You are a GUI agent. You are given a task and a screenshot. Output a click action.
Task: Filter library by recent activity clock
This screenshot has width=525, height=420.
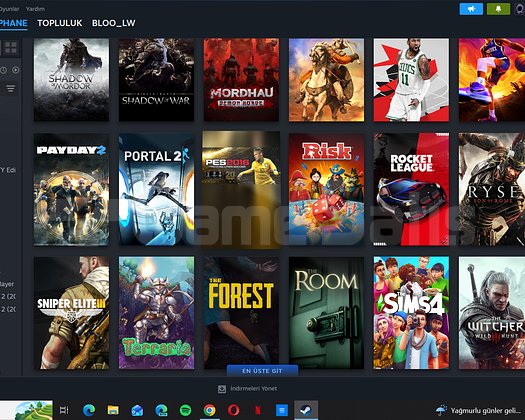pyautogui.click(x=3, y=70)
